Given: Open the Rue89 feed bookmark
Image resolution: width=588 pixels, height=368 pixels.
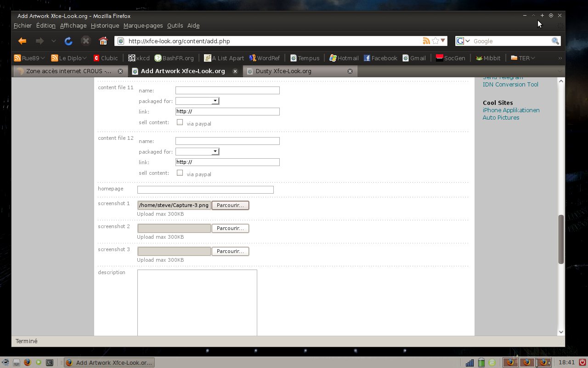Looking at the screenshot, I should 29,58.
